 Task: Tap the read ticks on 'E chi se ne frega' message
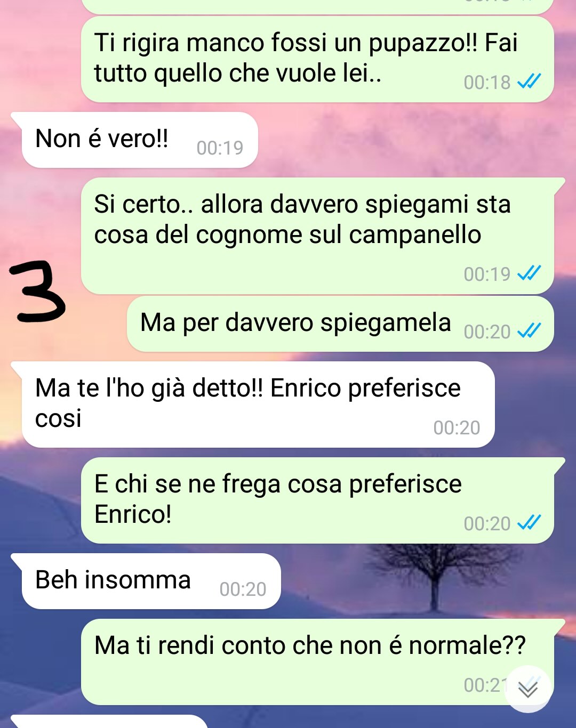530,523
